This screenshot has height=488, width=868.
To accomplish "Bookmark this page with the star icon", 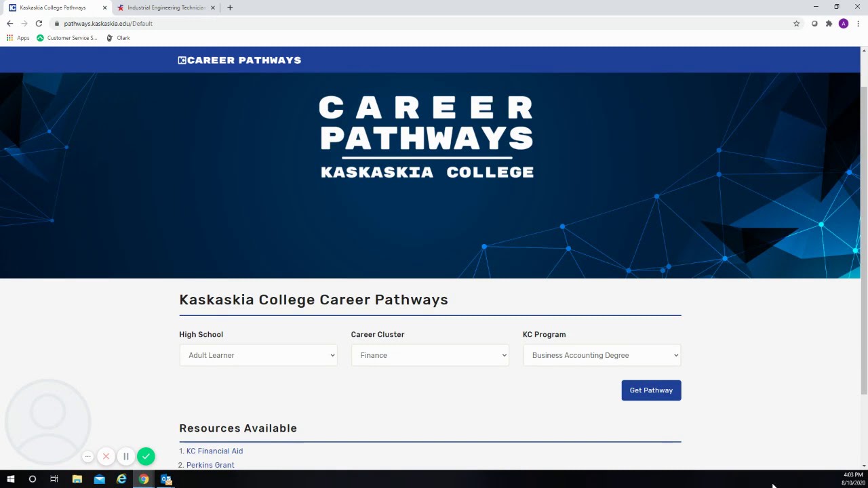I will pyautogui.click(x=796, y=23).
